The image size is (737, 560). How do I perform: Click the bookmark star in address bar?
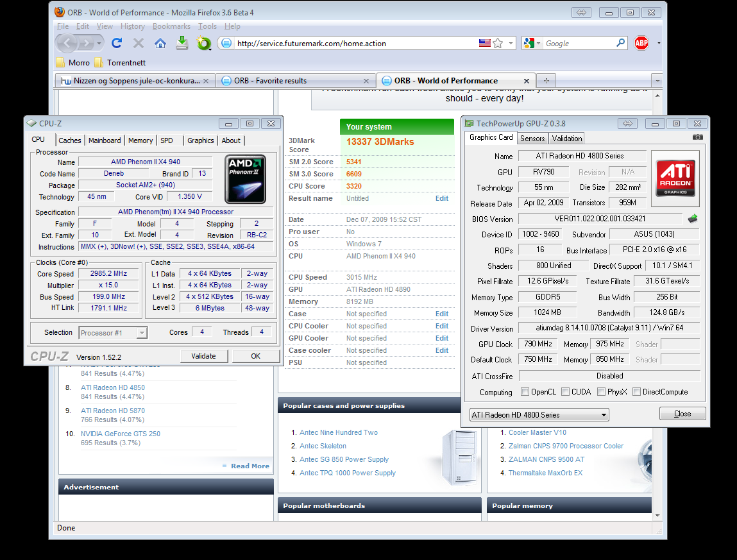(498, 43)
